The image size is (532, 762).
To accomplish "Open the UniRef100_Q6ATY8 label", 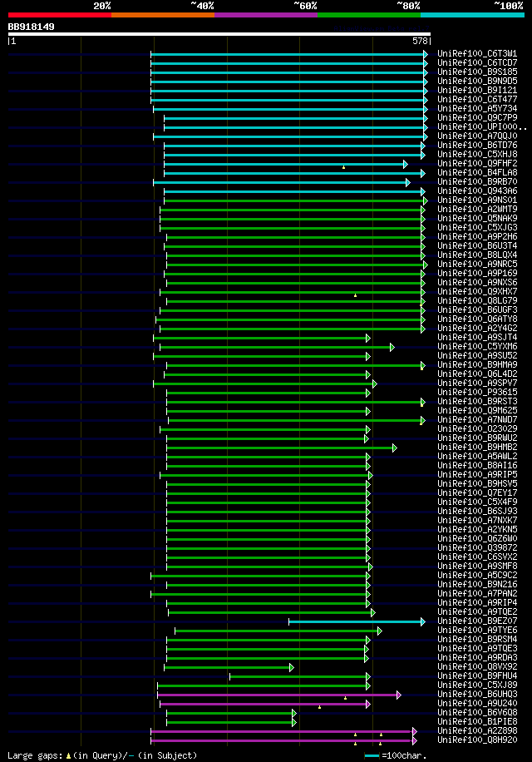I will (x=477, y=319).
